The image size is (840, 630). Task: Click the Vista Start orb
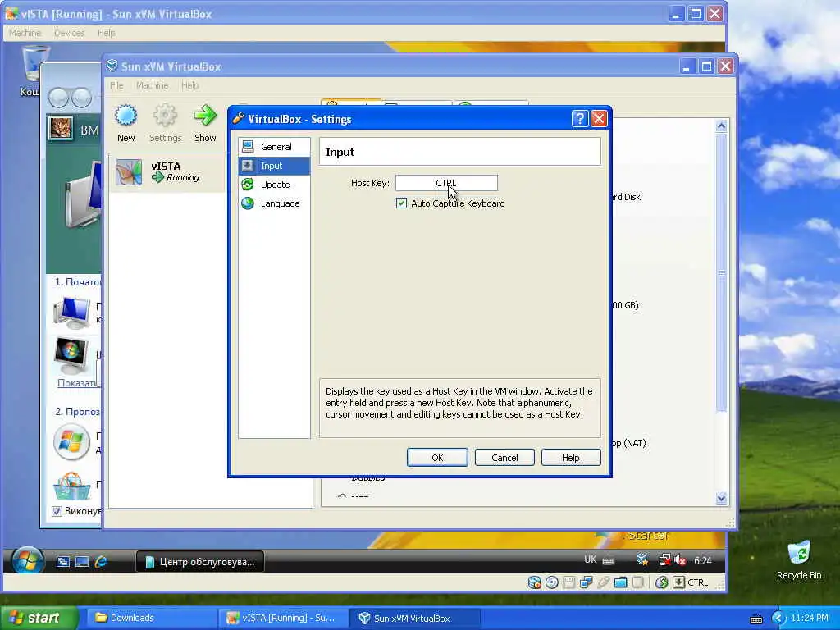pos(27,560)
